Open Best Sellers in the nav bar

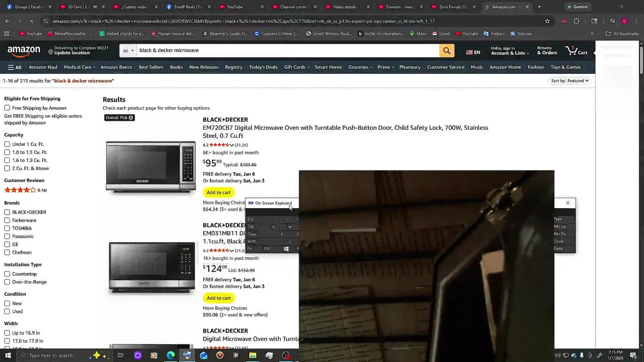(151, 67)
